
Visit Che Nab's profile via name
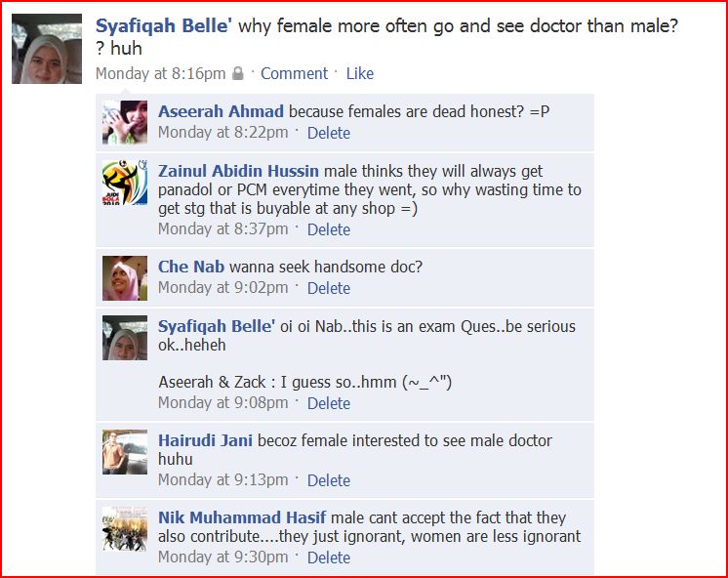tap(191, 267)
